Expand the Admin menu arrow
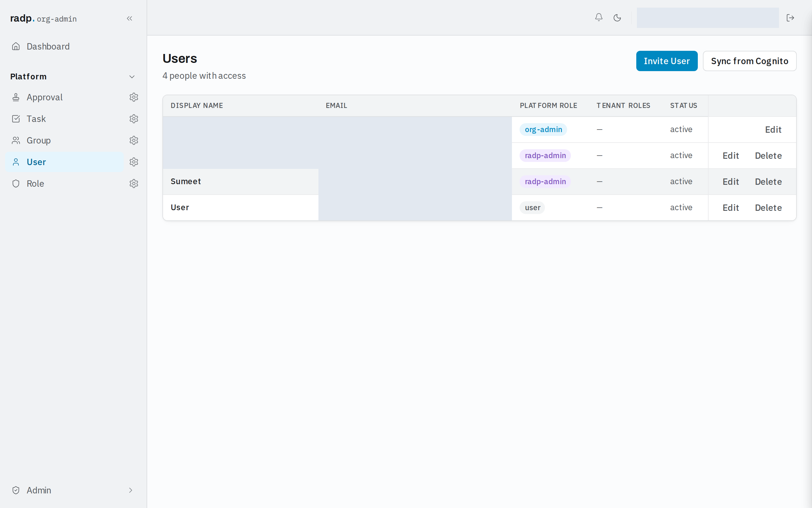Image resolution: width=812 pixels, height=508 pixels. [131, 490]
